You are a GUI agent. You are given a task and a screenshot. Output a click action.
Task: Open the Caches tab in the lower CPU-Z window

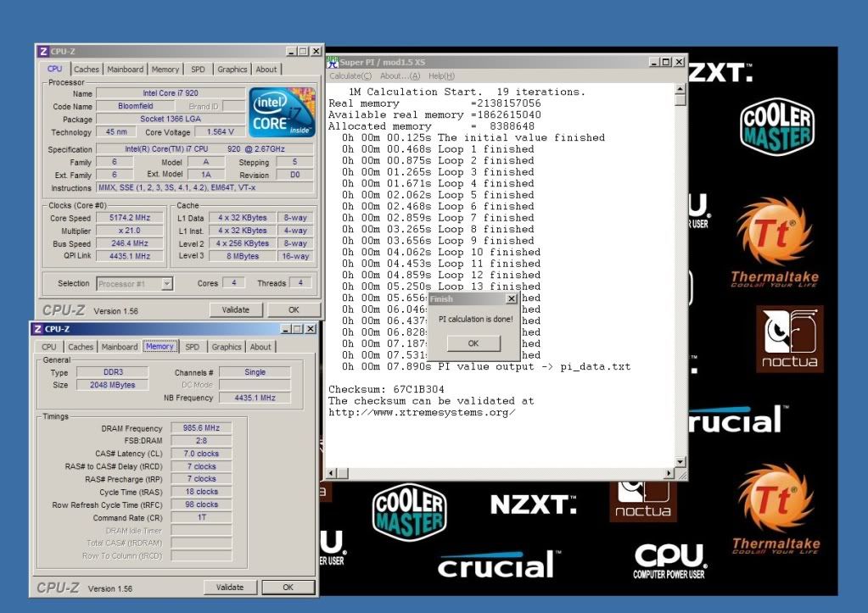(81, 347)
